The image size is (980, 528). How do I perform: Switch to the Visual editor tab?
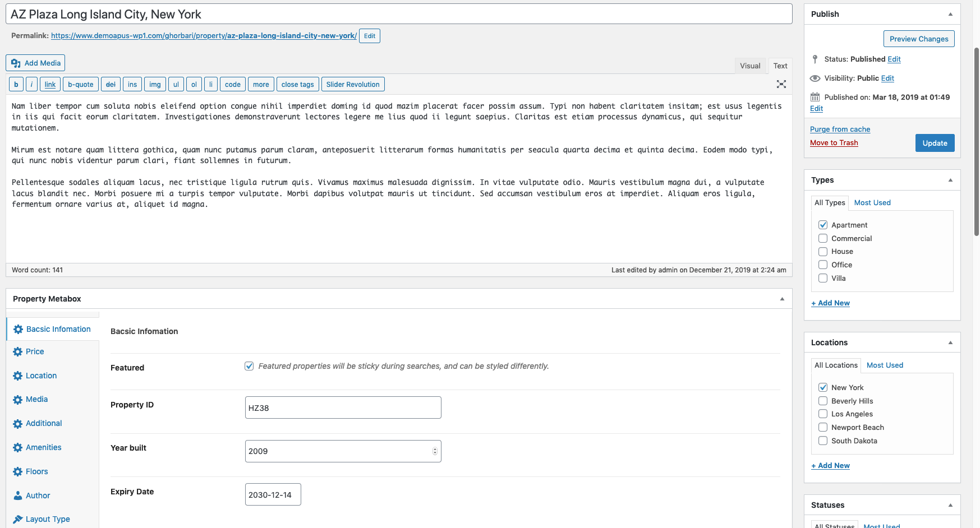click(x=750, y=66)
